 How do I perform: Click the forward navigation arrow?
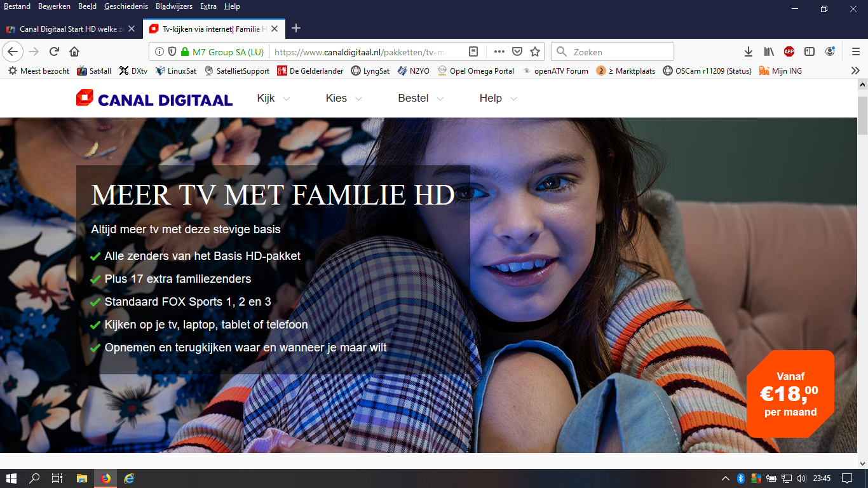(x=34, y=51)
